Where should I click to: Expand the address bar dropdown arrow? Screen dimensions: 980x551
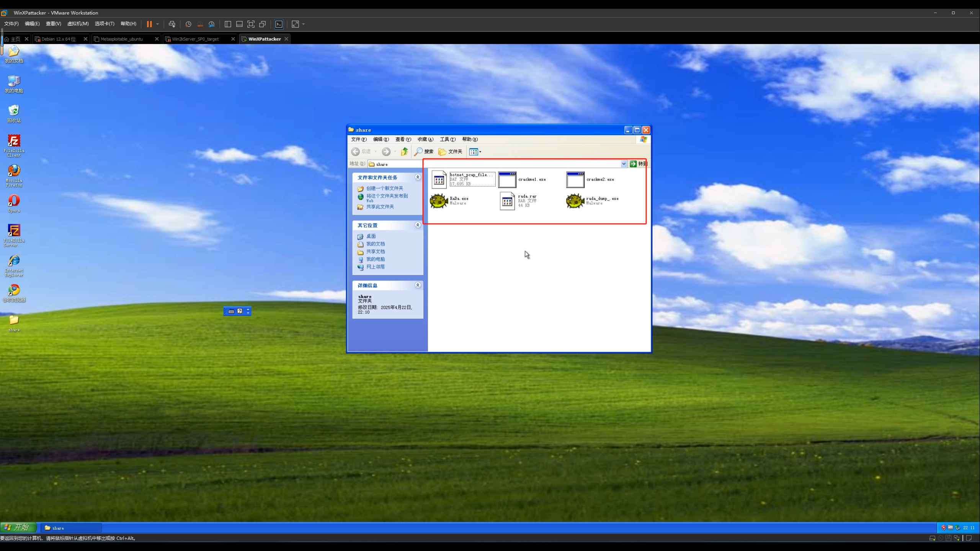click(x=624, y=164)
